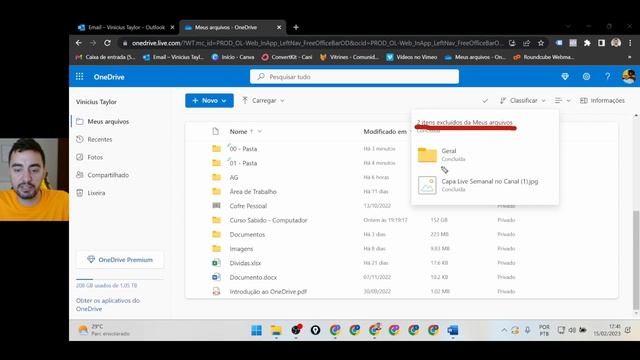Open the Área de Trabalho folder
640x360 pixels.
253,192
